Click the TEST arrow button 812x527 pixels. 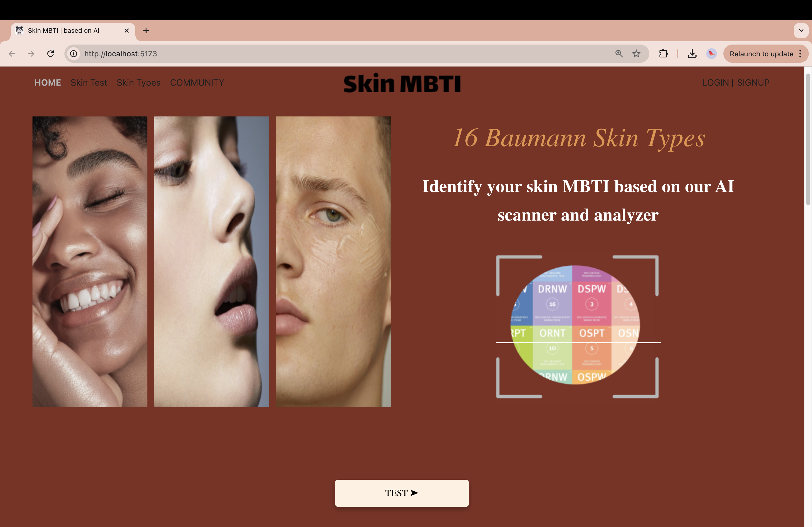pyautogui.click(x=401, y=493)
